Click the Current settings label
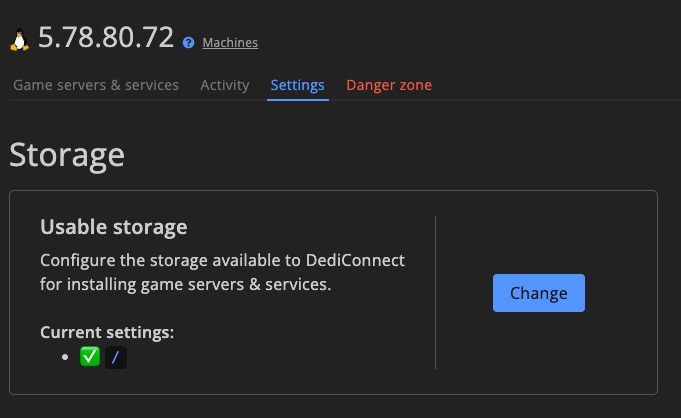This screenshot has width=681, height=418. coord(107,332)
